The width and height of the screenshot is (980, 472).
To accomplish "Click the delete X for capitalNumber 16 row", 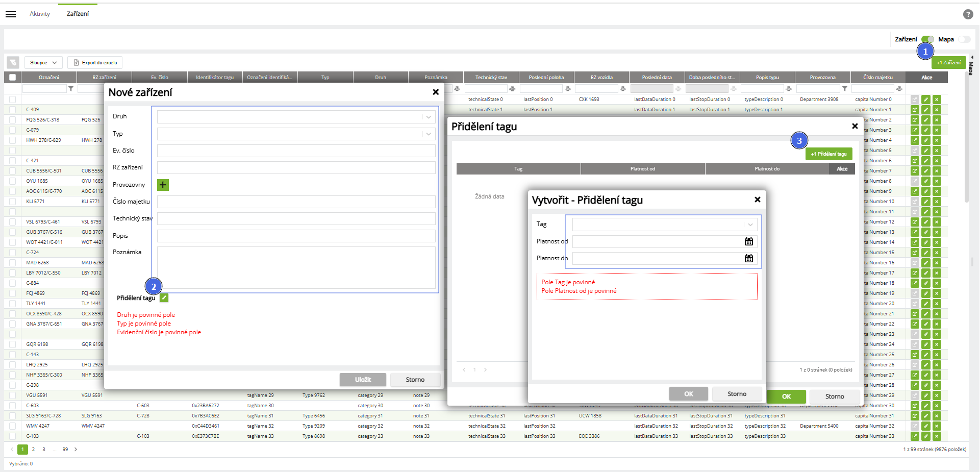I will [x=937, y=263].
